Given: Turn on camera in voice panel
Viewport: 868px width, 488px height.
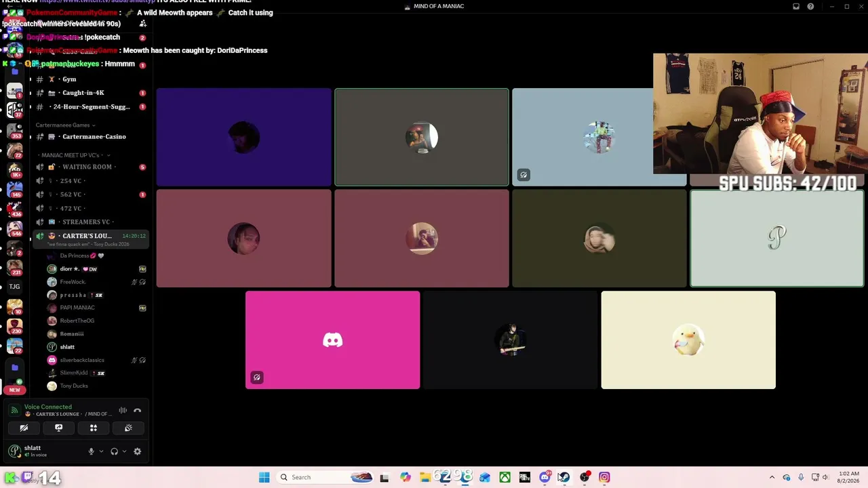Looking at the screenshot, I should tap(24, 428).
